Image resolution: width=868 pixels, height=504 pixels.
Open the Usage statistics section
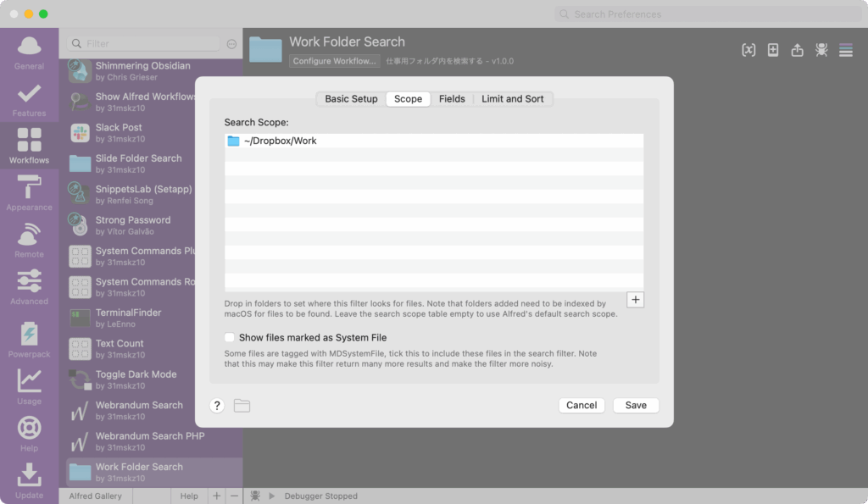click(29, 385)
